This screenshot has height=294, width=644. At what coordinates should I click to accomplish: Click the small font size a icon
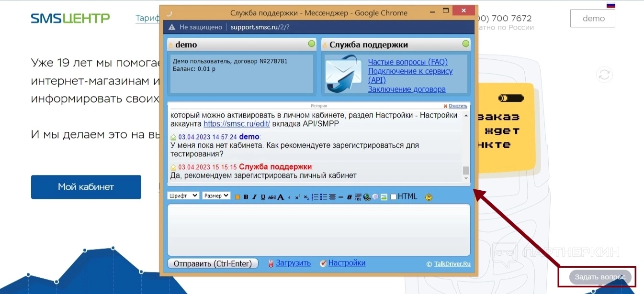tap(289, 197)
